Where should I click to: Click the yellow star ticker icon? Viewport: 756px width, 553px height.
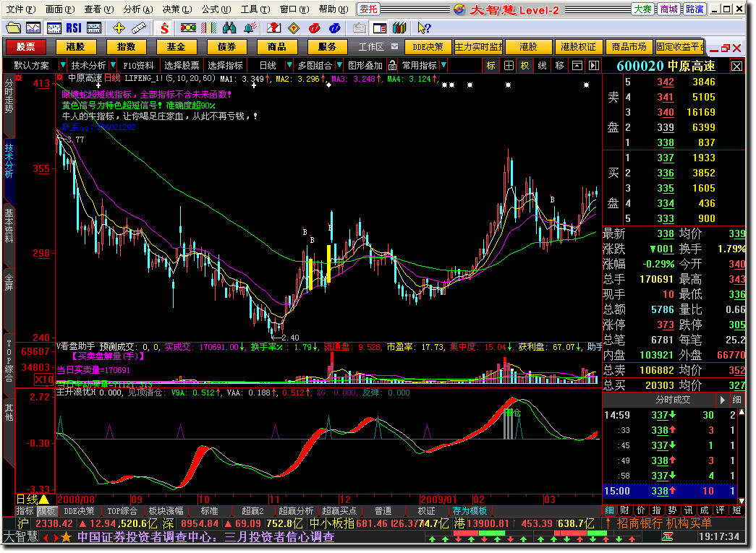66,536
